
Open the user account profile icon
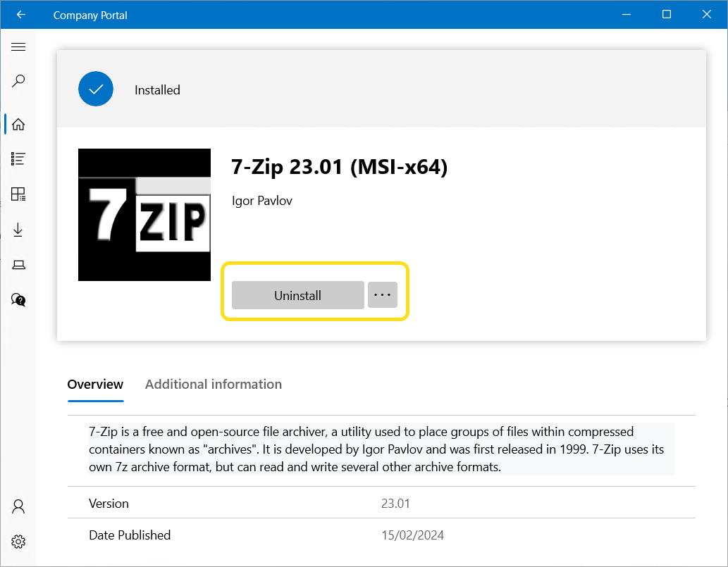[18, 506]
